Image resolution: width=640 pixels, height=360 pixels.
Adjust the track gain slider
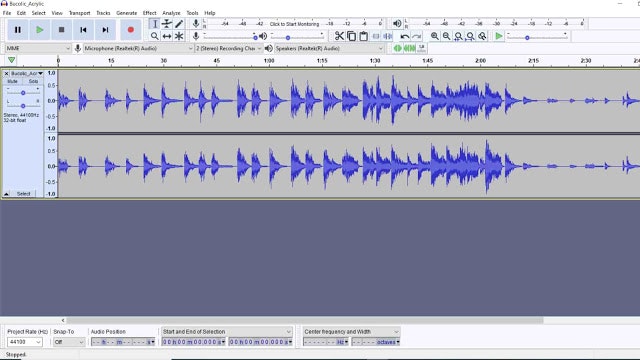click(23, 93)
